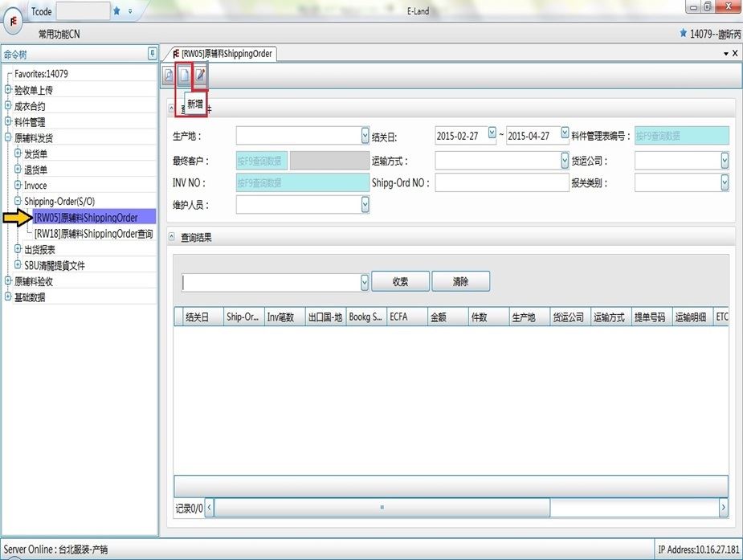743x560 pixels.
Task: Open the 运输方式 dropdown
Action: [565, 160]
